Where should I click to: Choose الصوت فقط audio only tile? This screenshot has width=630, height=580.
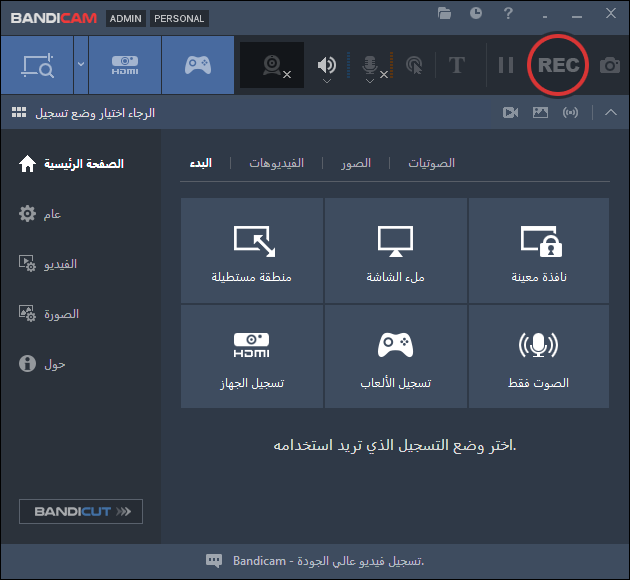click(x=539, y=357)
